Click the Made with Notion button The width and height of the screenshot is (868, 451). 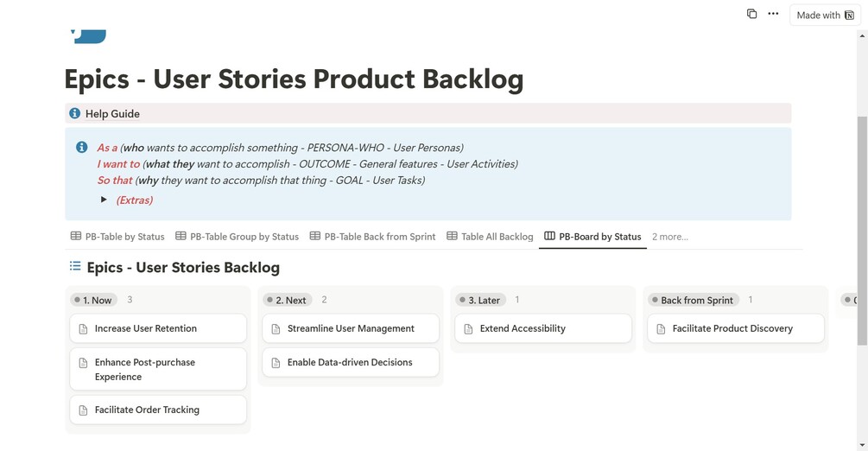click(x=825, y=15)
